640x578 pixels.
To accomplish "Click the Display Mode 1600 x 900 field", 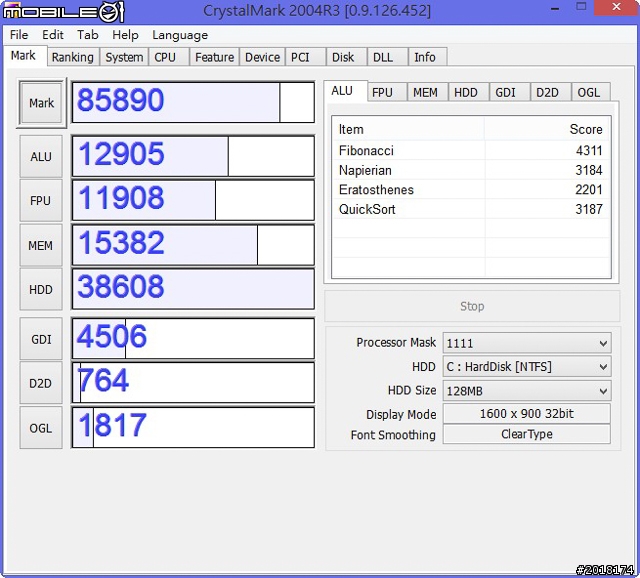I will [527, 413].
